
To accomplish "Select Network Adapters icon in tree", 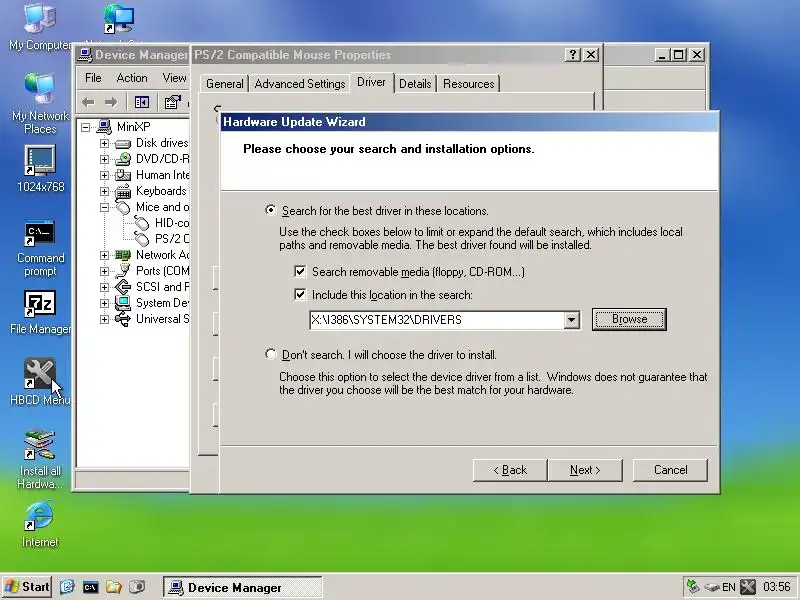I will 123,255.
